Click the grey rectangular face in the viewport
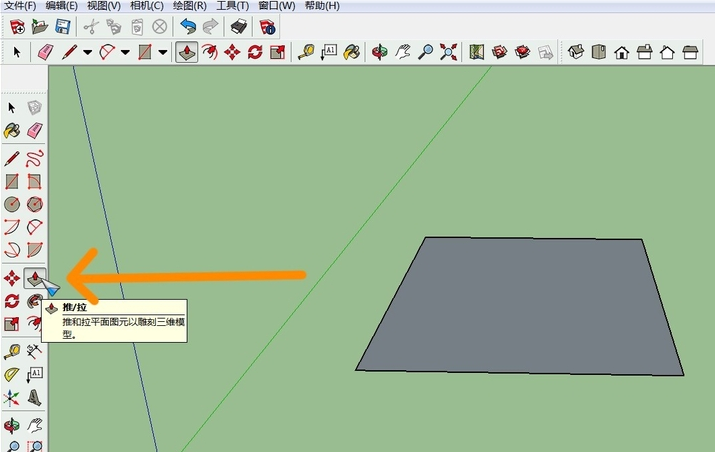 (520, 306)
